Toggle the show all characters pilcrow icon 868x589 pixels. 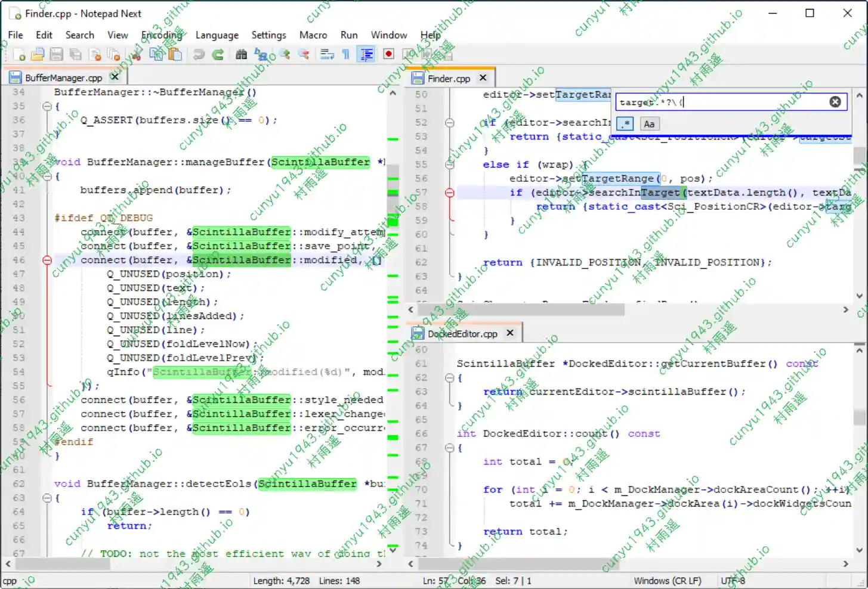(x=346, y=54)
